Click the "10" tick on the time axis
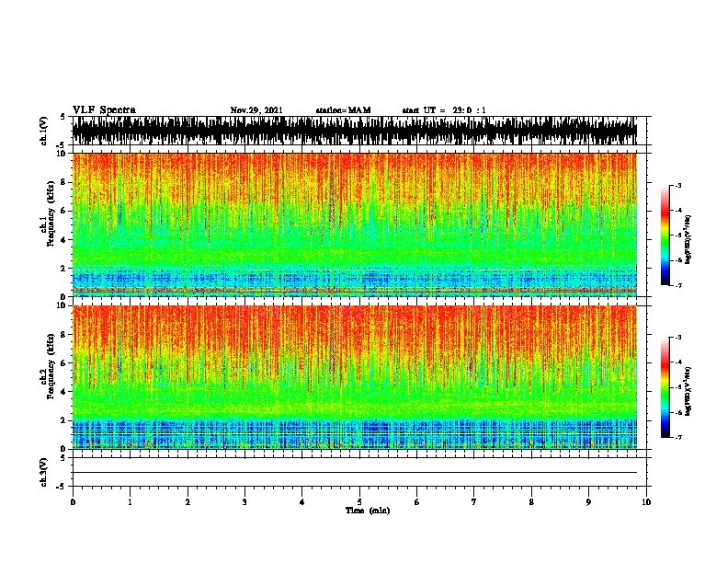The height and width of the screenshot is (563, 728). 646,502
